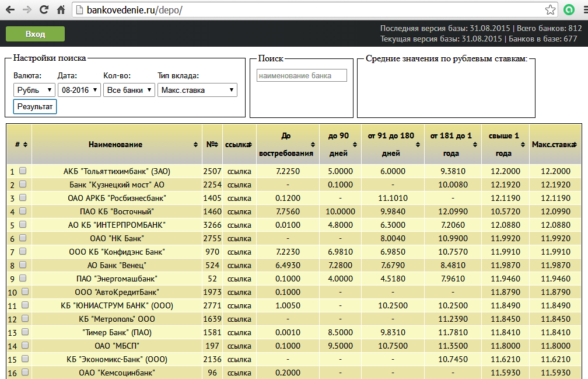Click the Результат button
The width and height of the screenshot is (588, 379).
click(35, 106)
